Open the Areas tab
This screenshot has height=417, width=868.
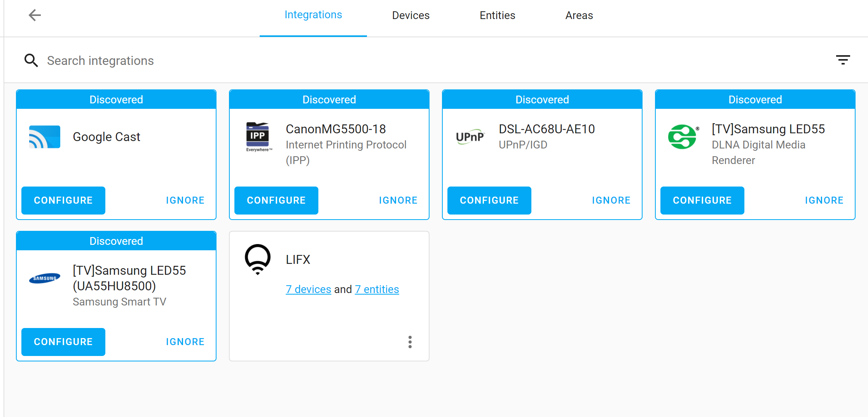click(579, 15)
